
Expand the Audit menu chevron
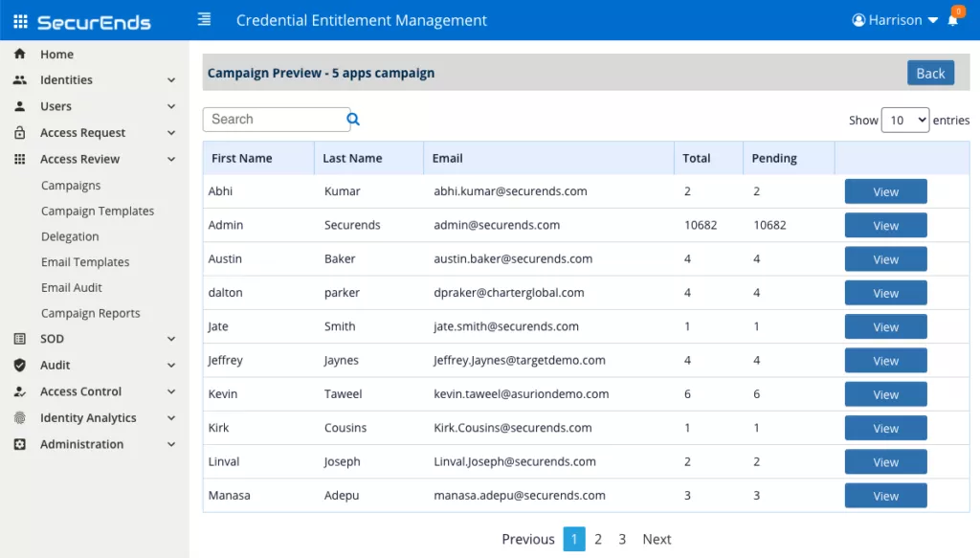click(171, 365)
